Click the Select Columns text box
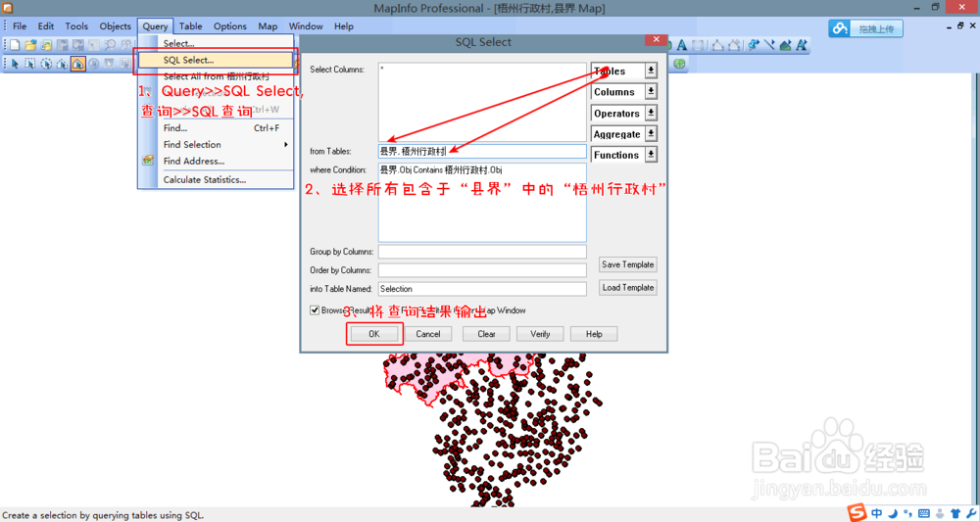The image size is (980, 522). 482,102
